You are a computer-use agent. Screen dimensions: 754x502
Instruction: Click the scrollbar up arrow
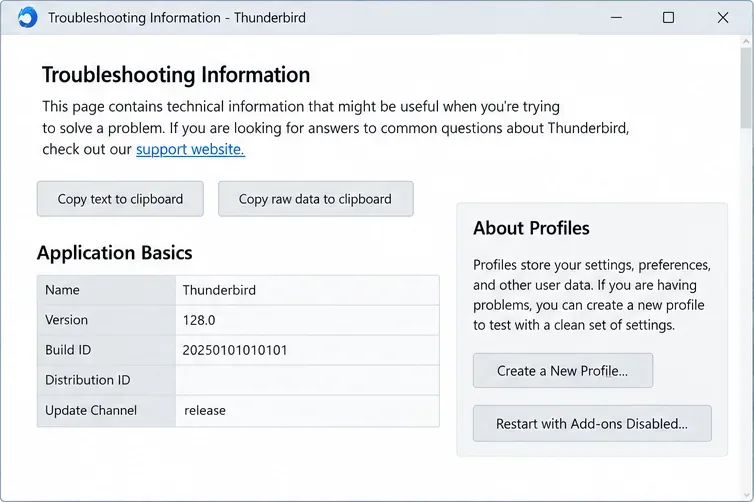tap(746, 42)
